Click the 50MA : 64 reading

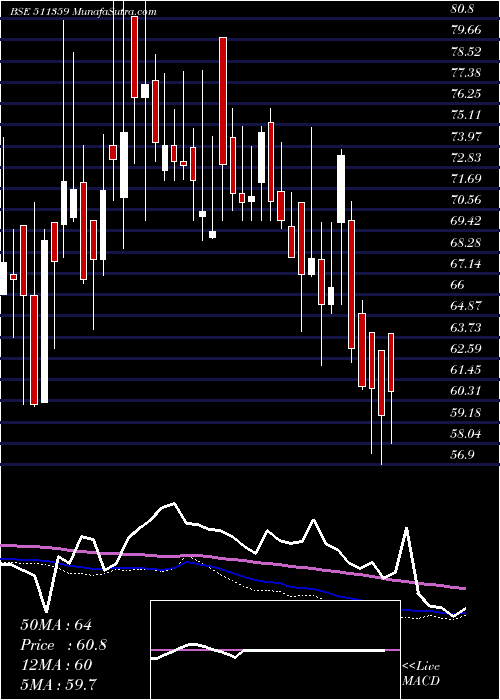click(x=56, y=625)
